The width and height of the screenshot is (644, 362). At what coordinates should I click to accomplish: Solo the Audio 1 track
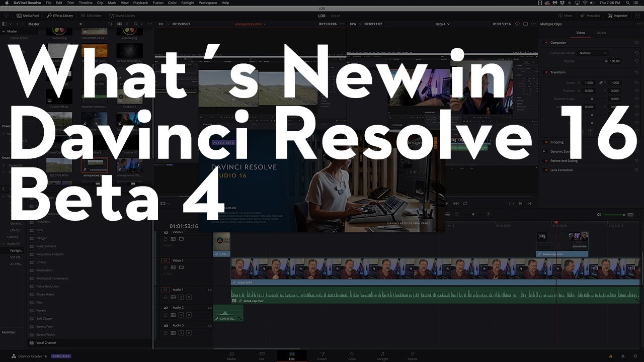181,298
